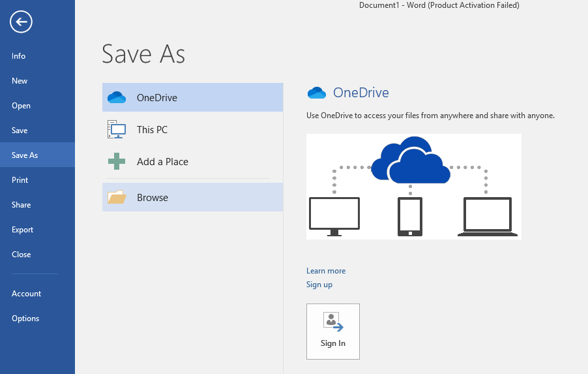Click Browse to pick a folder
The height and width of the screenshot is (374, 588).
[192, 197]
